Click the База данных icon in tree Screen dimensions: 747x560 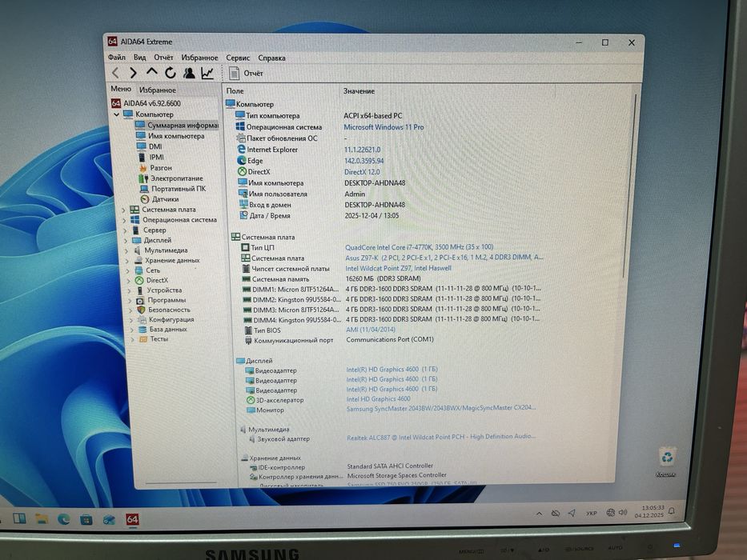click(142, 329)
